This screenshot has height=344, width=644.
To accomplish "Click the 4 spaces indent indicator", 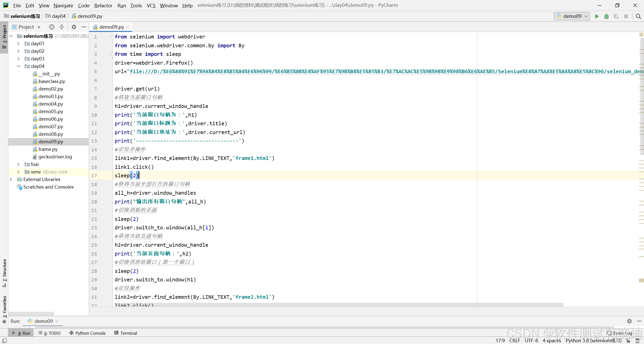I will [x=551, y=340].
